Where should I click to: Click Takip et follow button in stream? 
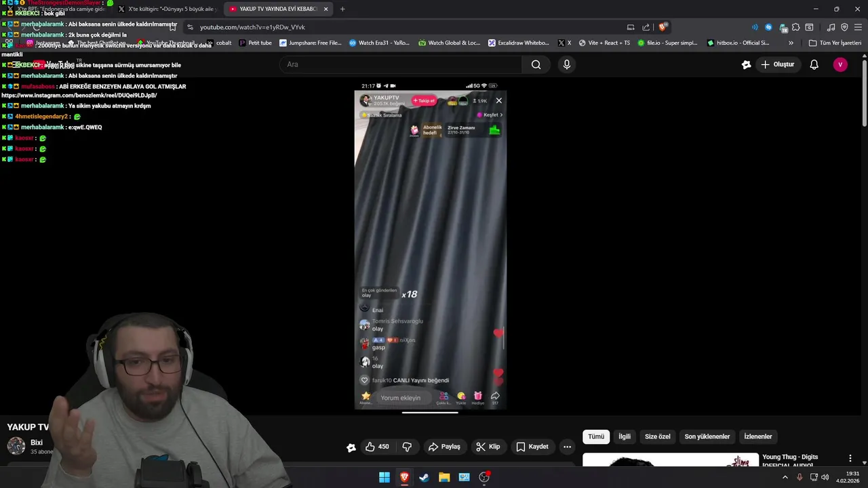(x=424, y=100)
